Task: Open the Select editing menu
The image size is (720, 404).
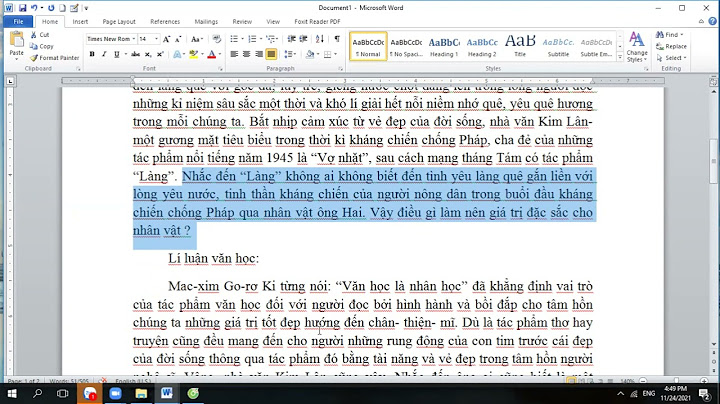Action: (x=671, y=58)
